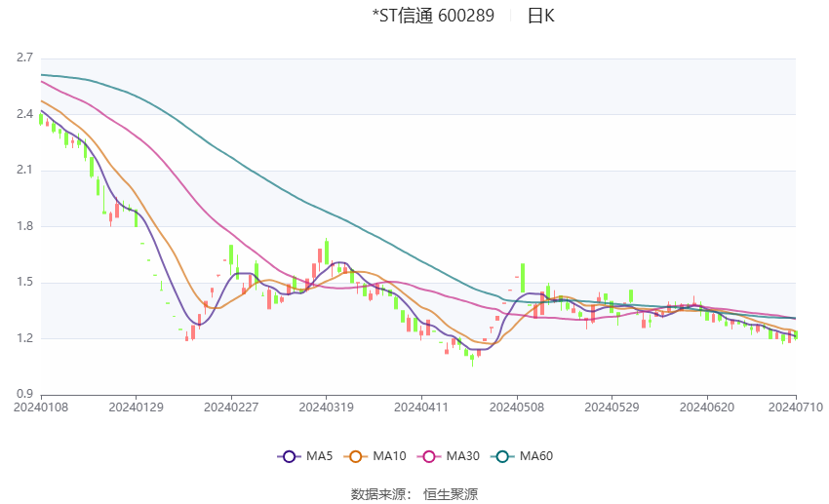The image size is (829, 504).
Task: Click the y-axis value 1.8
Action: pyautogui.click(x=24, y=226)
